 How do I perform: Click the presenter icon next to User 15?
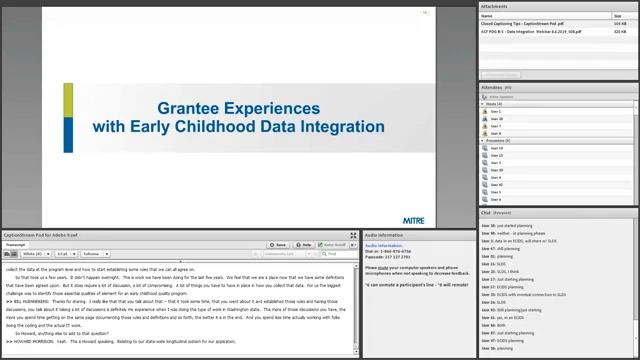(485, 156)
